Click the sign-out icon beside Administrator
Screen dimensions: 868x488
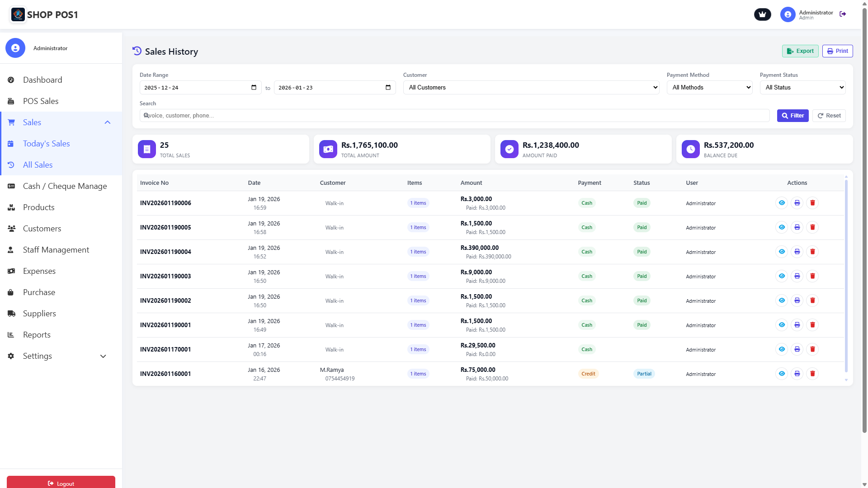[x=843, y=14]
